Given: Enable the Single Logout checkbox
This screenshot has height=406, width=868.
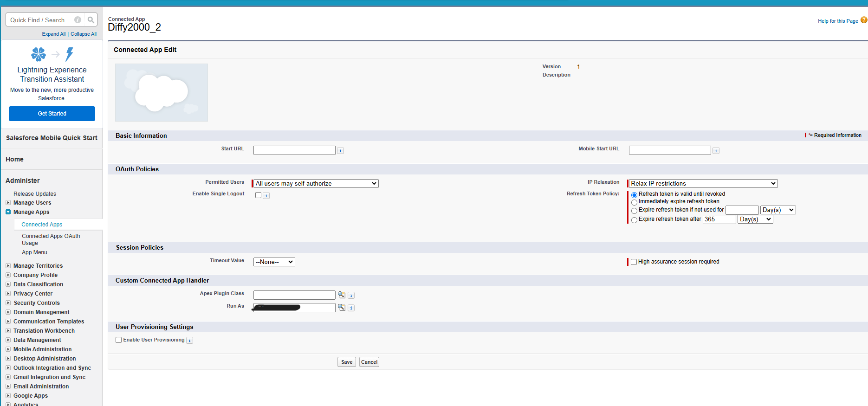Looking at the screenshot, I should point(258,195).
